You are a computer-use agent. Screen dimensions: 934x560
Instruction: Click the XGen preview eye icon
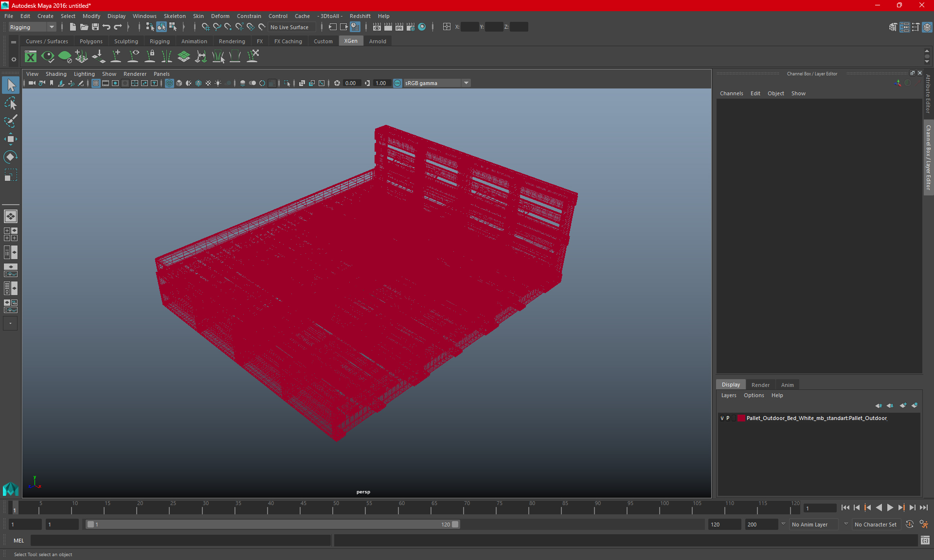tap(48, 56)
